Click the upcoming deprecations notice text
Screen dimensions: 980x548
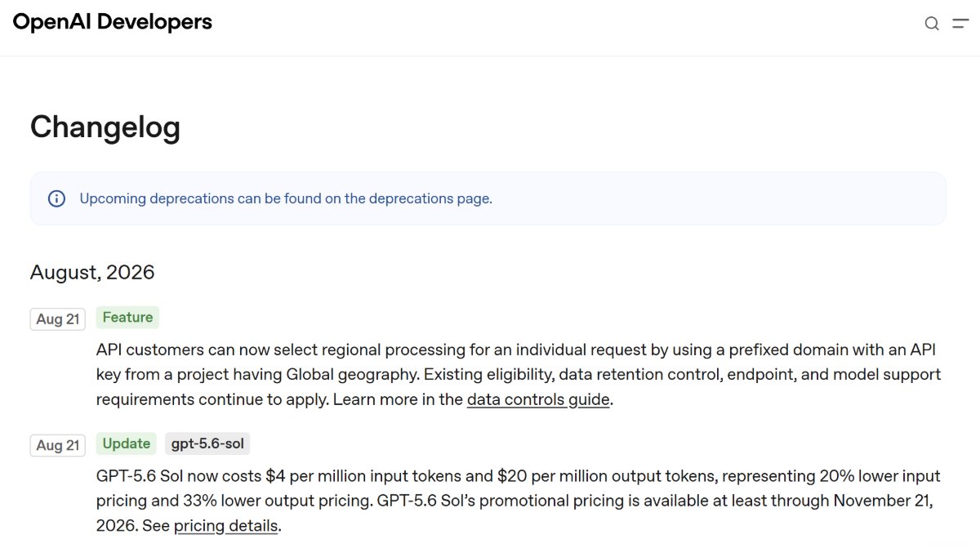tap(286, 198)
